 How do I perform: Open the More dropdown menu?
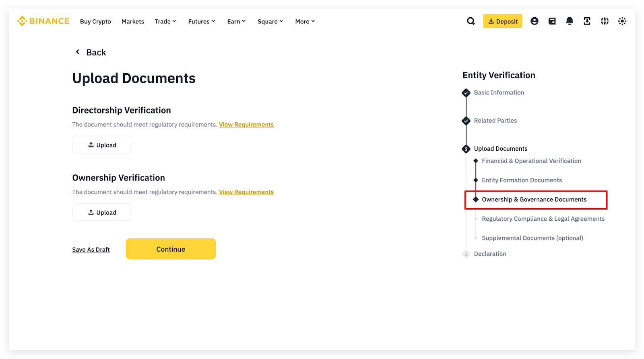coord(305,22)
